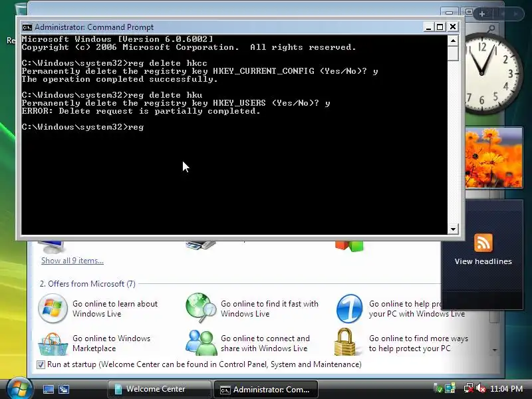Screen dimensions: 532x399
Task: Click Switch between windows quick launch icon
Action: (63, 389)
